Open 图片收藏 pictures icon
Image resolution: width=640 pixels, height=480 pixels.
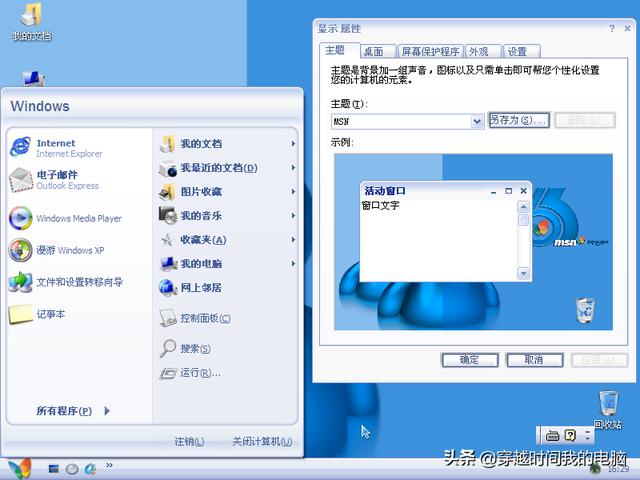[167, 192]
